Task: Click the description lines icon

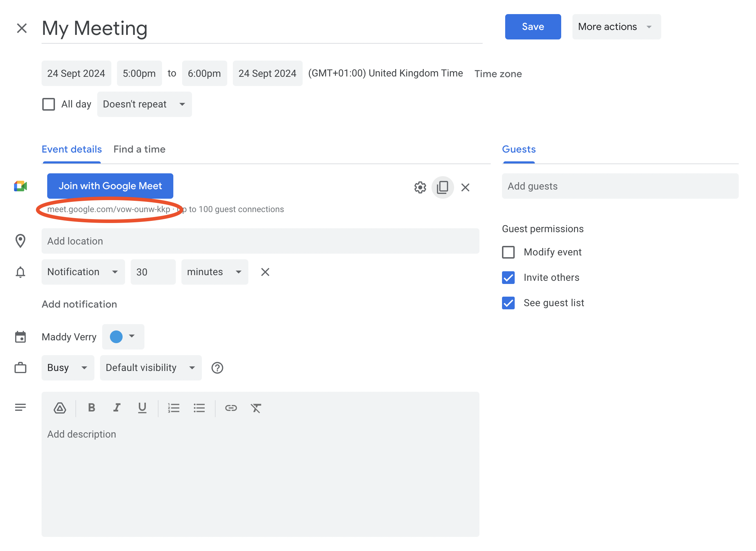Action: [20, 408]
